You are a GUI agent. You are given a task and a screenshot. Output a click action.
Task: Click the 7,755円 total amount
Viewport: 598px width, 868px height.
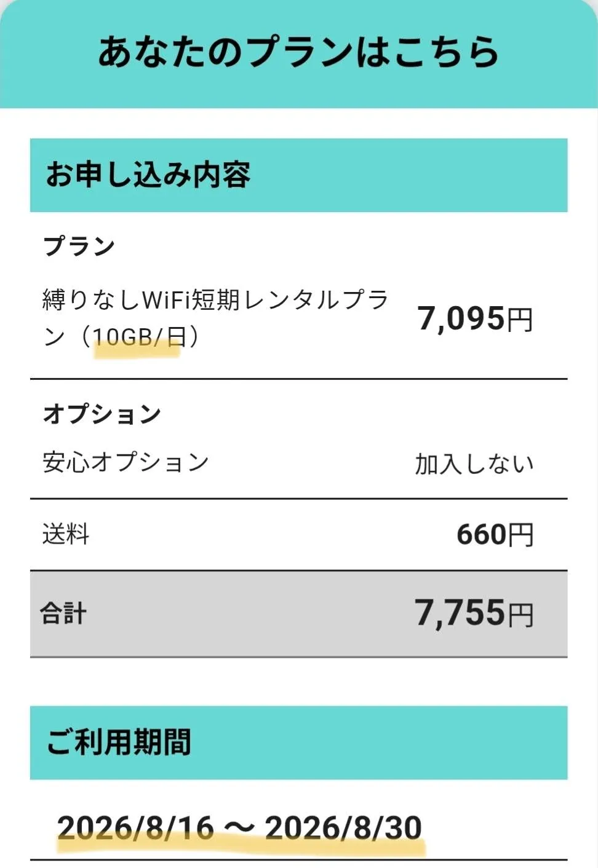coord(474,613)
